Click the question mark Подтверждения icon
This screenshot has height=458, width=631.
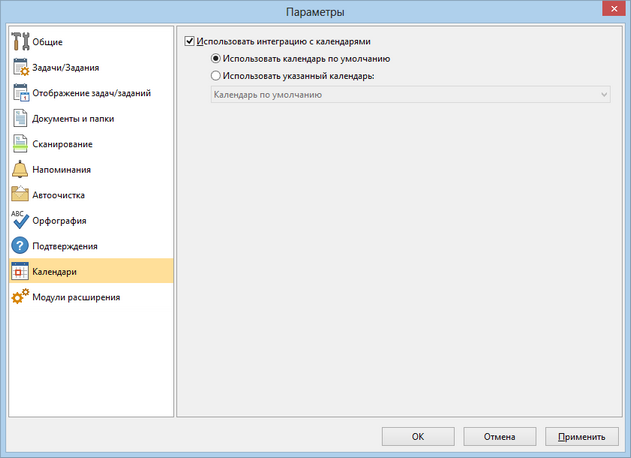(x=20, y=246)
